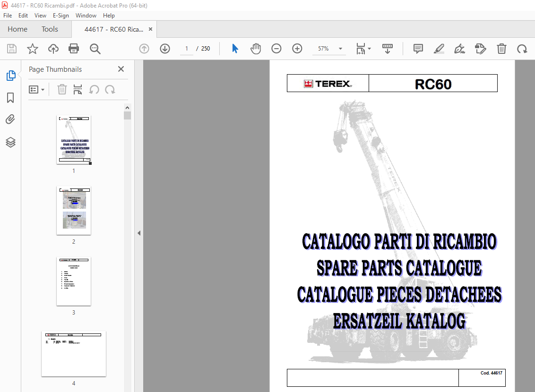Click the TEREX logo on page

(328, 84)
